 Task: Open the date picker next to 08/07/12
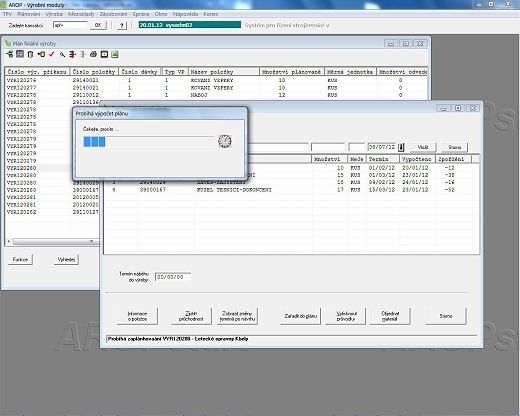401,147
